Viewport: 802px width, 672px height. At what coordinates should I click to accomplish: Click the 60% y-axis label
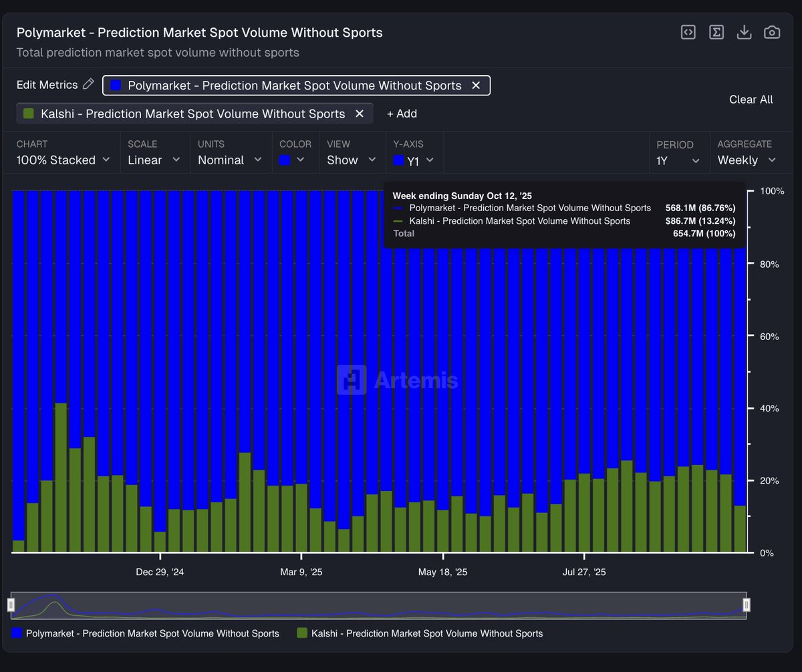(x=769, y=336)
